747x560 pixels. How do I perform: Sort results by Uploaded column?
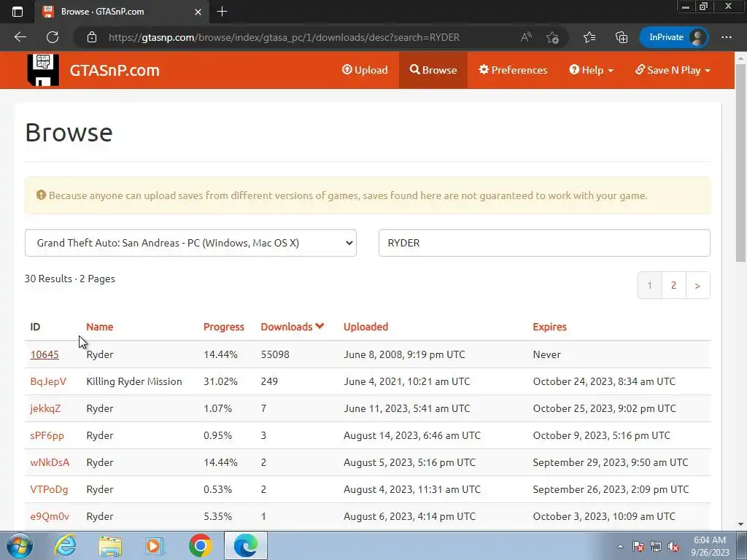366,327
